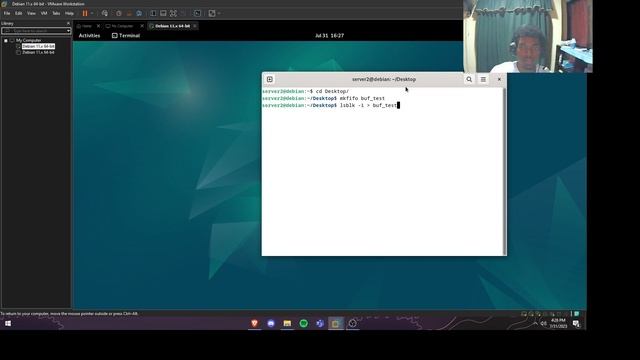Image resolution: width=640 pixels, height=360 pixels.
Task: Open the Windows notification center
Action: (576, 323)
